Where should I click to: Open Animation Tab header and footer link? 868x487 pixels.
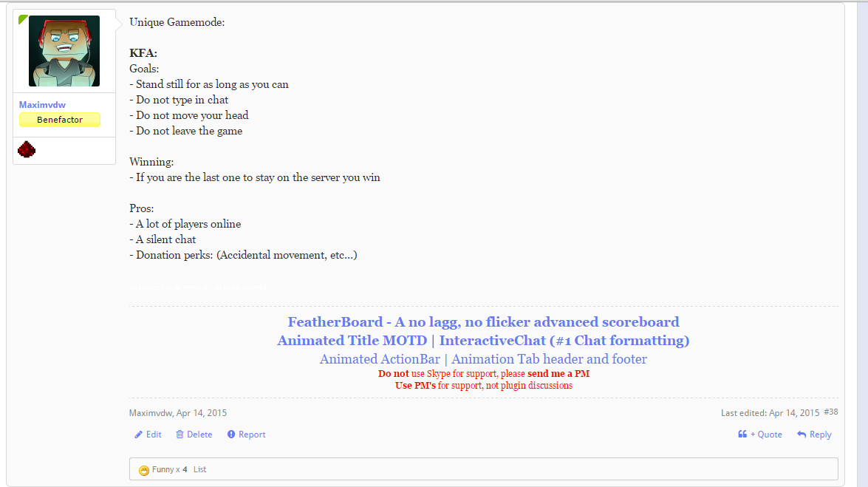(x=549, y=359)
